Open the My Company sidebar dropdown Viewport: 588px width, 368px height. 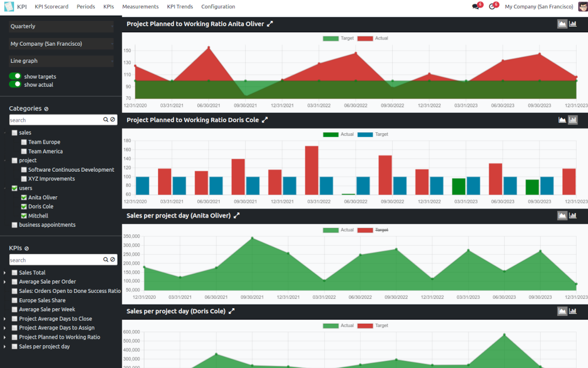point(61,44)
